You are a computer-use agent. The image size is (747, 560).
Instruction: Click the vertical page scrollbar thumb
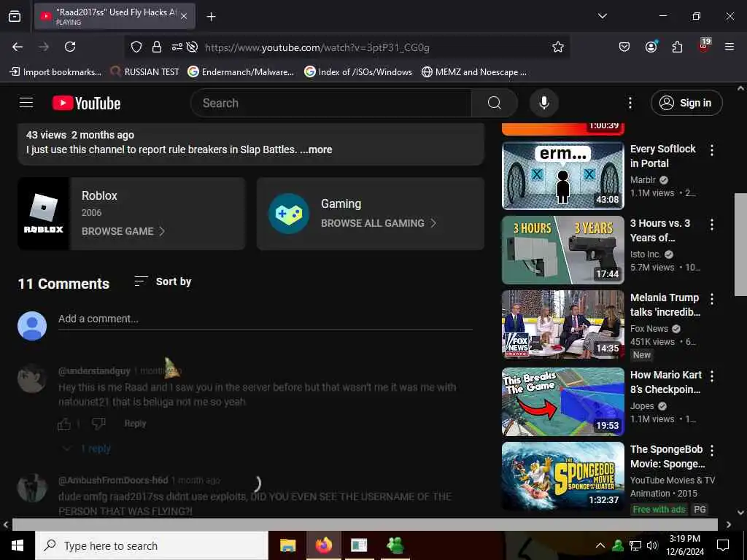click(740, 244)
